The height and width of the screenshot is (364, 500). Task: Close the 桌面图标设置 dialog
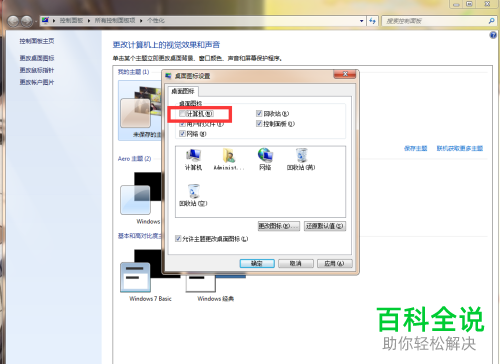click(345, 74)
